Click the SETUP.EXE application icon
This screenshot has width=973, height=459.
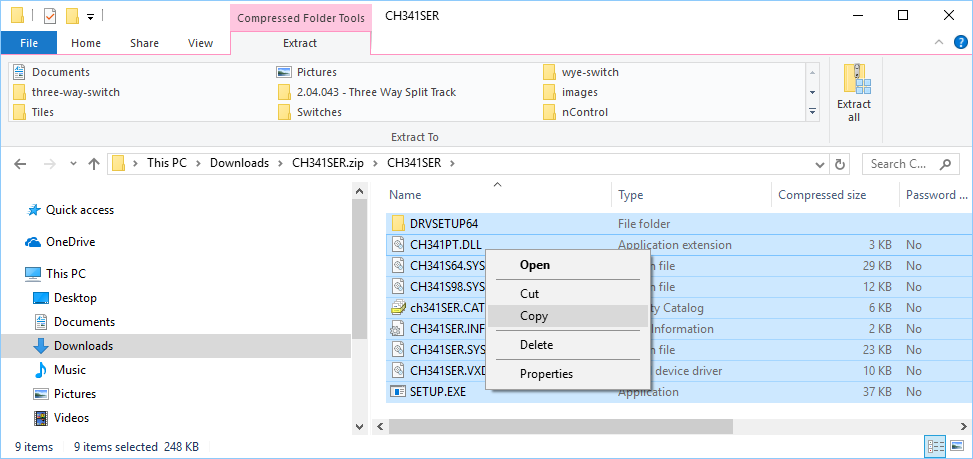point(398,392)
